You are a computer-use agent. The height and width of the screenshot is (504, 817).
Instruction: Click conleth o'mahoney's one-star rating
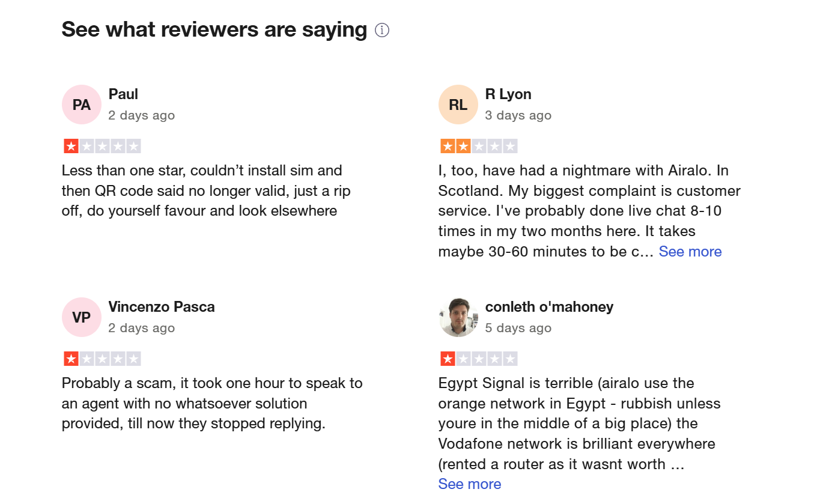479,359
